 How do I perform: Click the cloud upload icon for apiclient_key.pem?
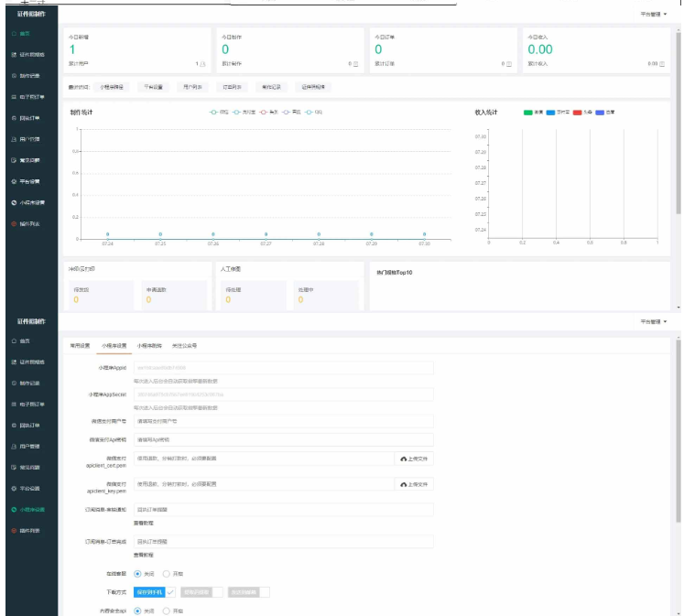pyautogui.click(x=404, y=484)
